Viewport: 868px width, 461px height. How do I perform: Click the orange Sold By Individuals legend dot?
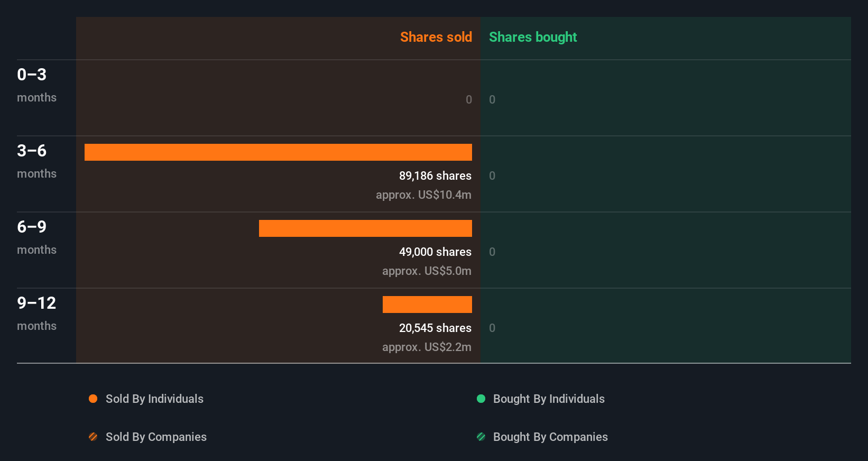point(93,399)
